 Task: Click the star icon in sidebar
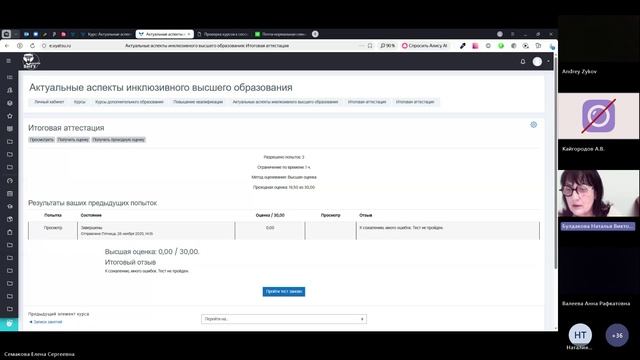(x=10, y=116)
